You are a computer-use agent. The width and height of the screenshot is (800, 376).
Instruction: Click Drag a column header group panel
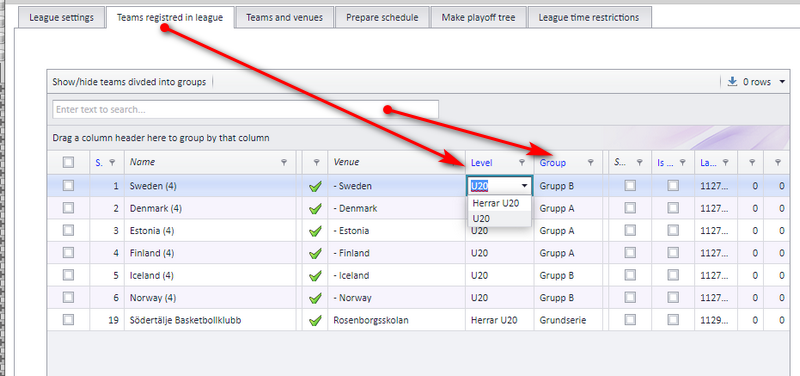click(161, 138)
